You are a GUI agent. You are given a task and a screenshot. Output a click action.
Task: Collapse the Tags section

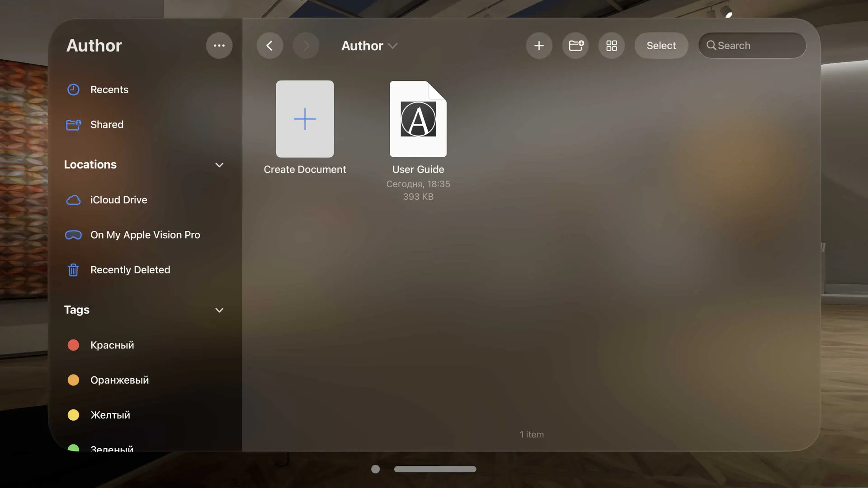tap(219, 310)
